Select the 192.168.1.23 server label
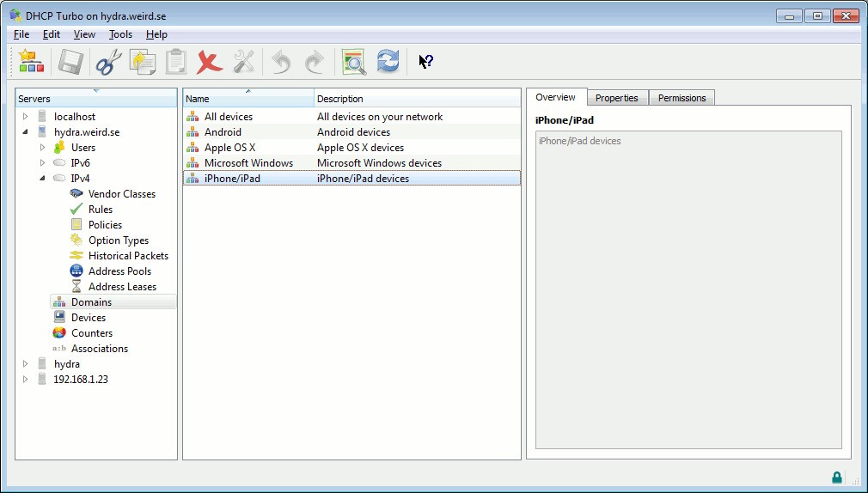 pos(81,380)
